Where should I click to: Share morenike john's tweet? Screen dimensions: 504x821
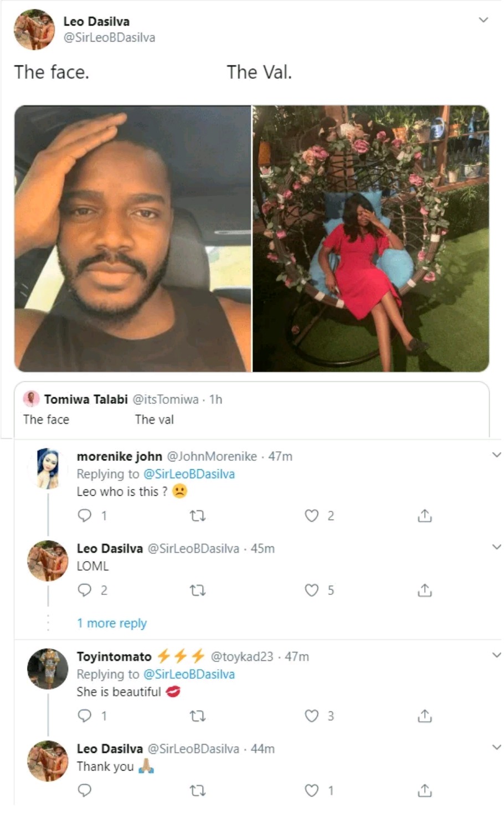[424, 516]
